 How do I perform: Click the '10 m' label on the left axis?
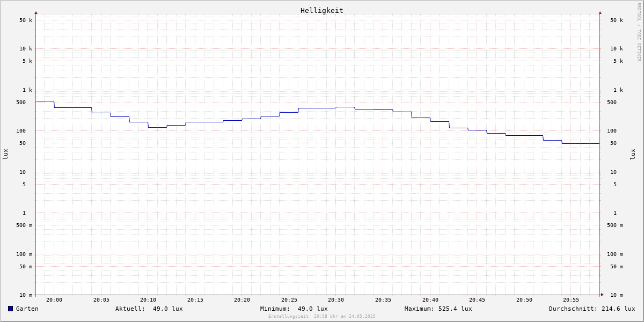[26, 295]
